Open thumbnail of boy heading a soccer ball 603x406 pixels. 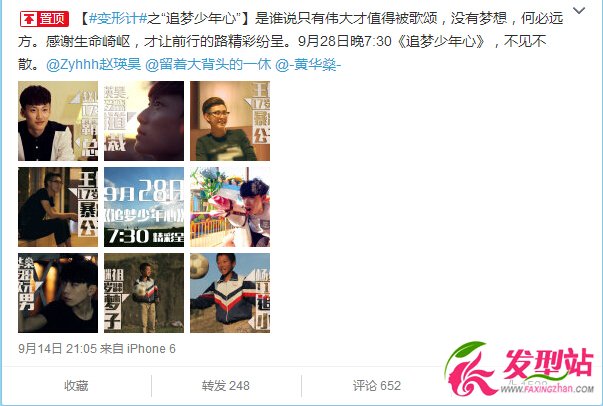click(230, 293)
